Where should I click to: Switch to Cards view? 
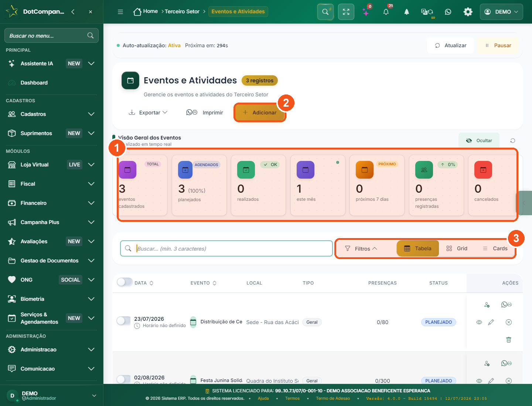(x=495, y=248)
